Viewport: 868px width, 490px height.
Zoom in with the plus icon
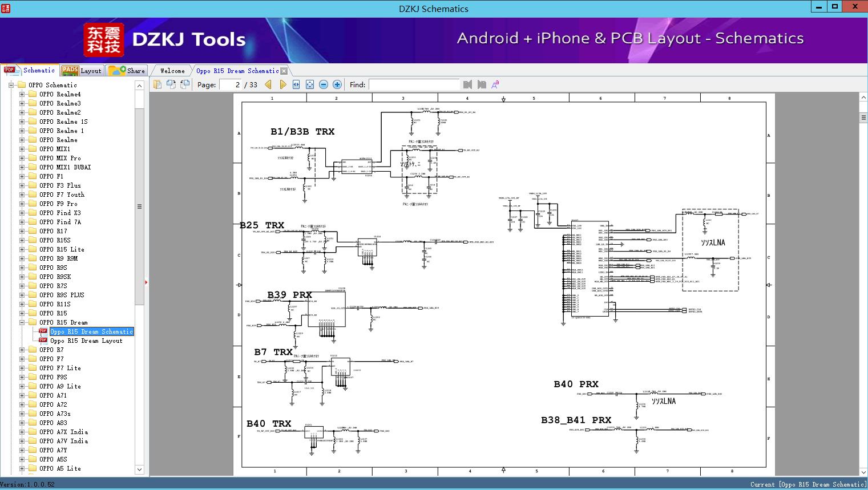click(x=337, y=84)
